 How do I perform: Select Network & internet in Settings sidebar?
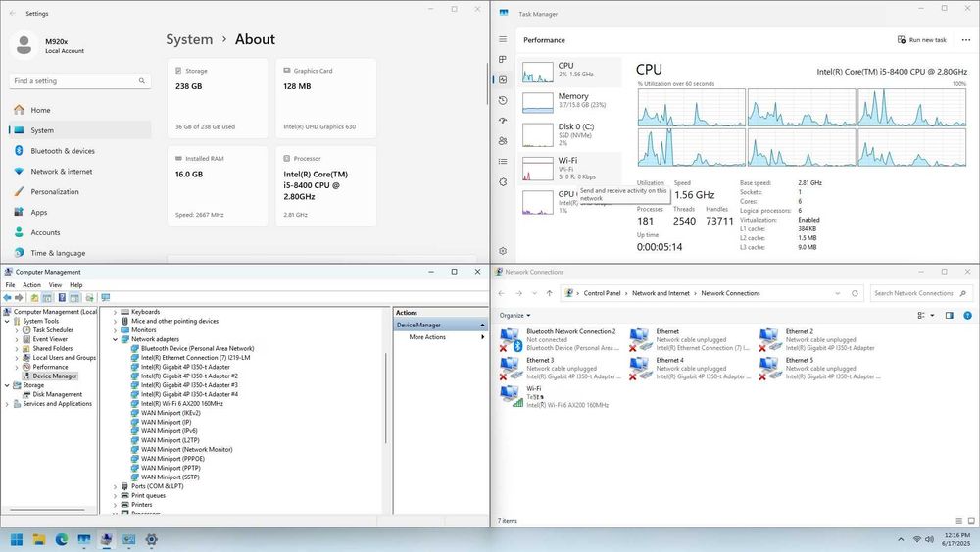[x=80, y=172]
